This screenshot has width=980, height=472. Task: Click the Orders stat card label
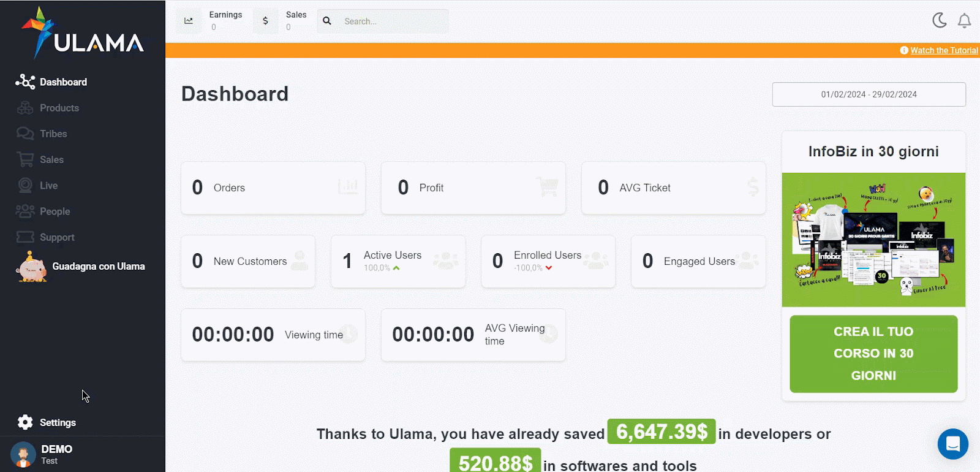(x=229, y=188)
